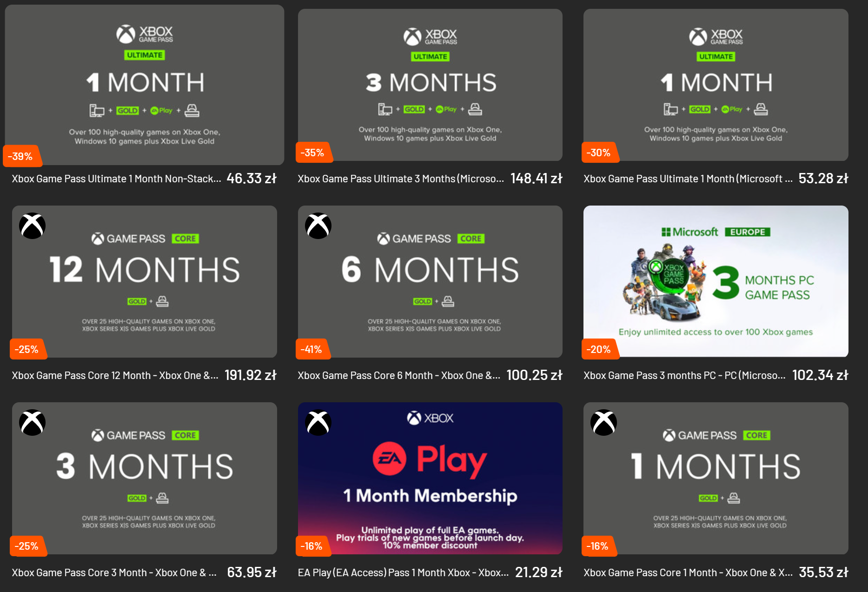Click the -16% badge on EA Play card
Viewport: 868px width, 592px height.
click(312, 546)
